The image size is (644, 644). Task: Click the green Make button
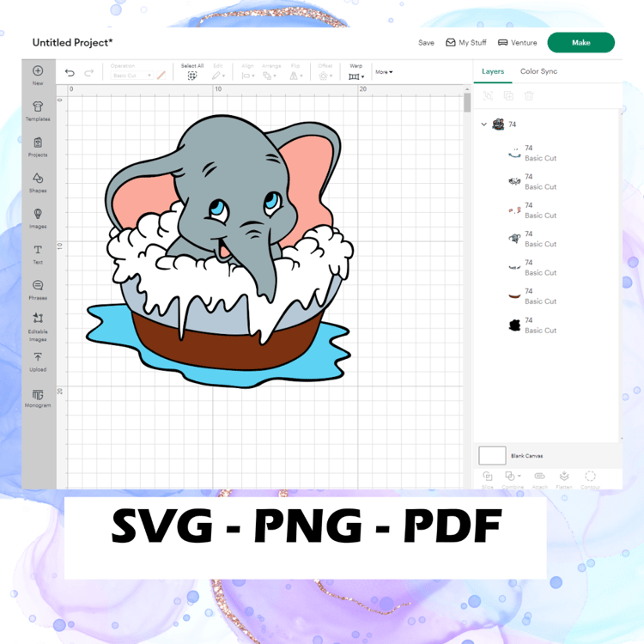(x=580, y=42)
